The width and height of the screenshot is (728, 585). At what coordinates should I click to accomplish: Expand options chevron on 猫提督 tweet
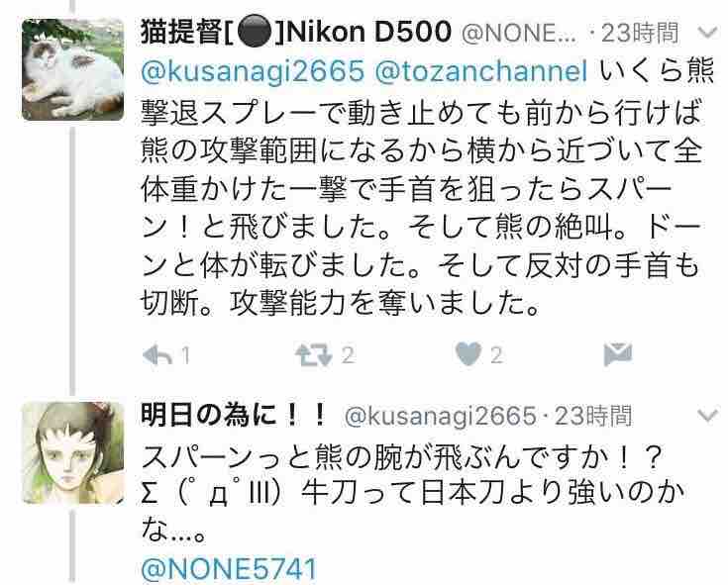click(708, 33)
